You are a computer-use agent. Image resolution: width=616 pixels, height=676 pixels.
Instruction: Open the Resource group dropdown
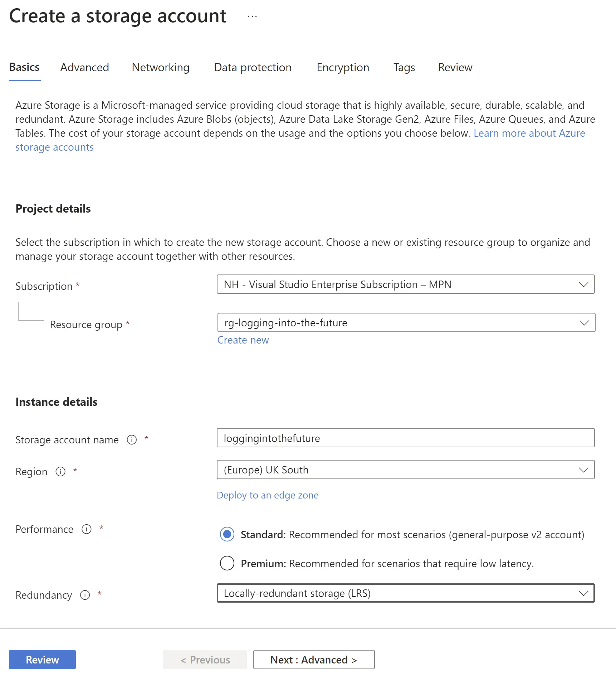(406, 322)
